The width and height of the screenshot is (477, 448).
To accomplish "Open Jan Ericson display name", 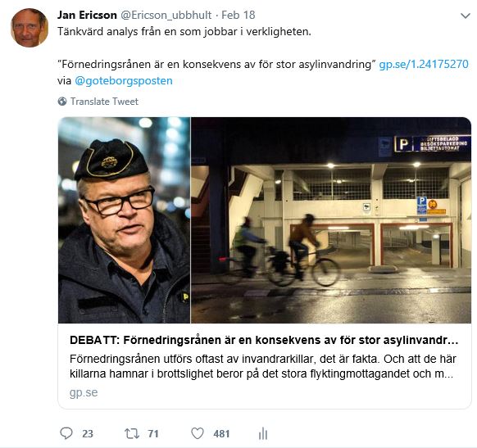I will pyautogui.click(x=87, y=15).
